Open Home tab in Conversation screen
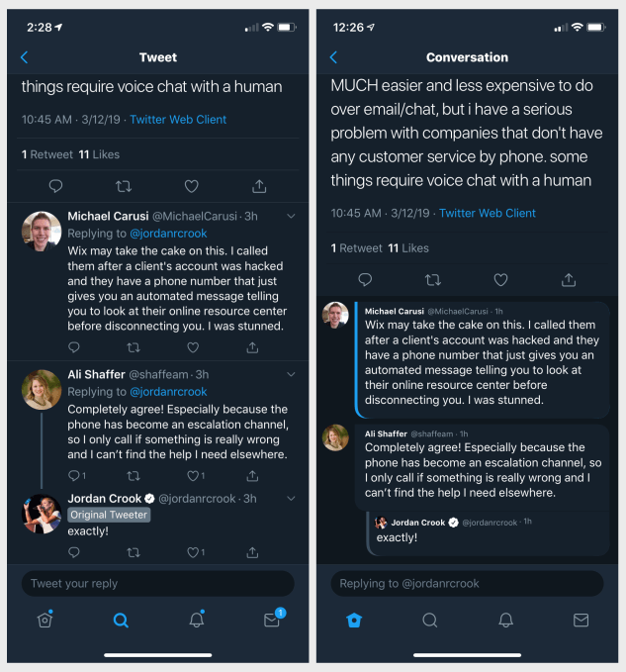This screenshot has width=626, height=672. (x=354, y=621)
